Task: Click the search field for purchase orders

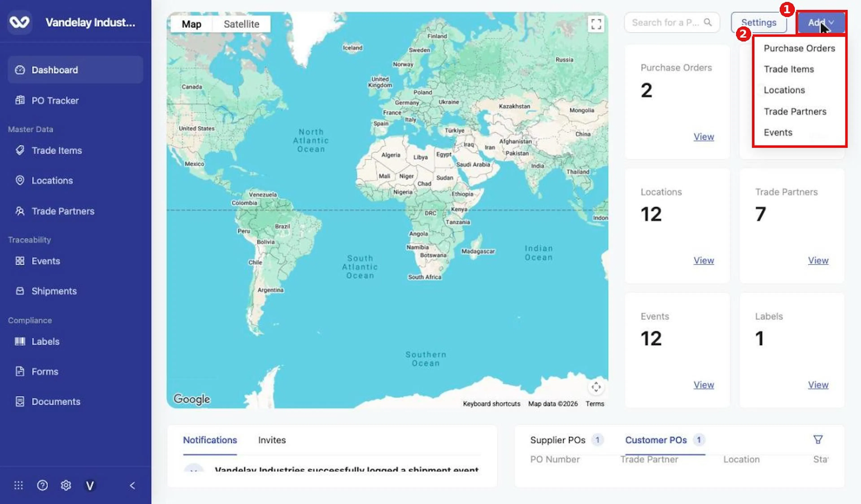Action: pyautogui.click(x=672, y=23)
